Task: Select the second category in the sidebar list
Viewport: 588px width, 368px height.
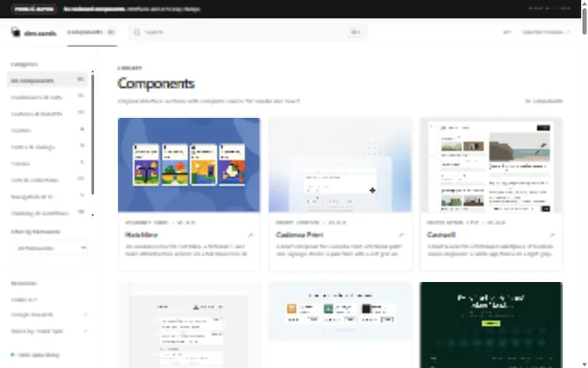Action: pyautogui.click(x=47, y=97)
